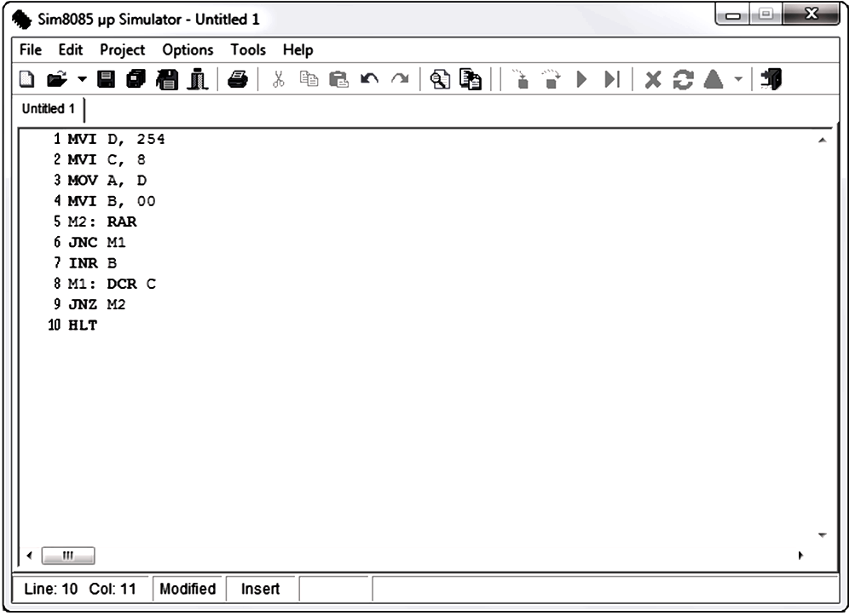Open the Tools menu

point(248,50)
